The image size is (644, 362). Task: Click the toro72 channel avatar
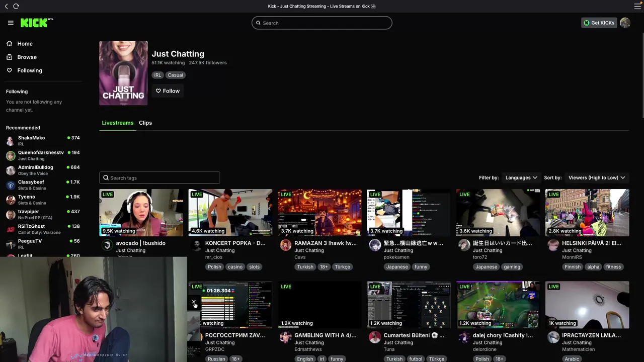pyautogui.click(x=464, y=245)
